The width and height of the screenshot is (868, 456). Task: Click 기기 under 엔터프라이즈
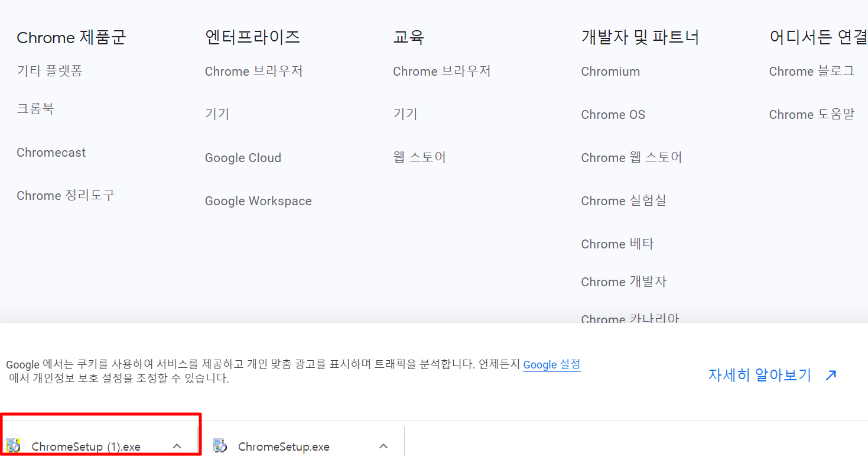(x=217, y=114)
